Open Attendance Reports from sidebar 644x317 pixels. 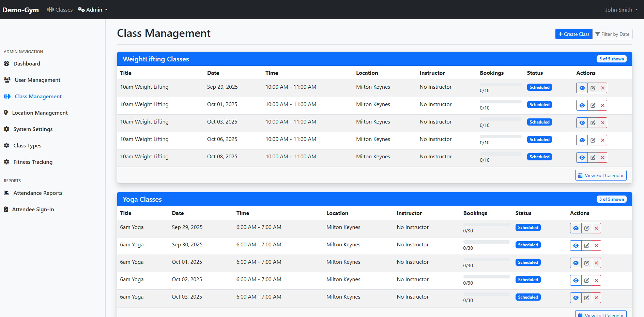pos(38,193)
